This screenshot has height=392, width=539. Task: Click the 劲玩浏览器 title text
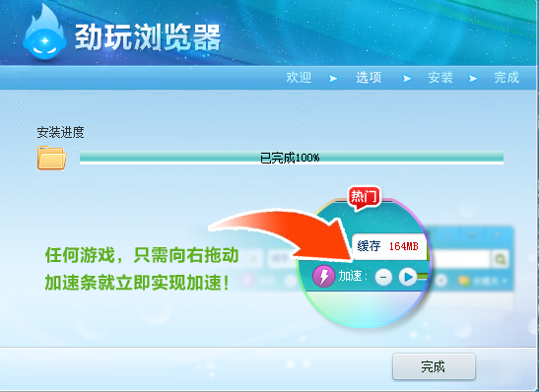click(148, 37)
